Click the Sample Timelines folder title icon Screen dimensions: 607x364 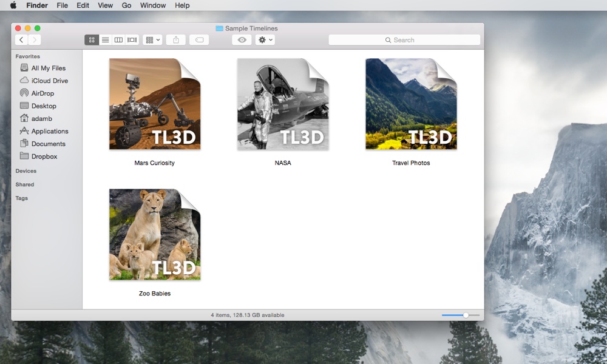pos(220,29)
